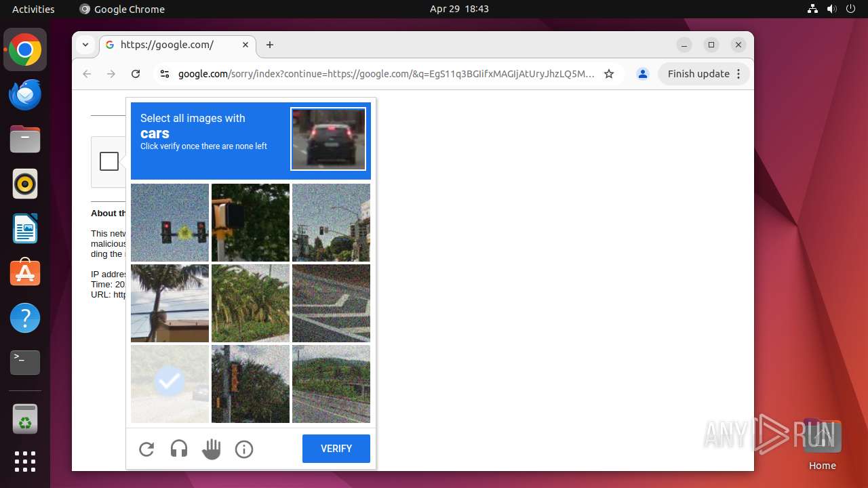
Task: Open LibreOffice Writer from the dock
Action: pyautogui.click(x=25, y=229)
